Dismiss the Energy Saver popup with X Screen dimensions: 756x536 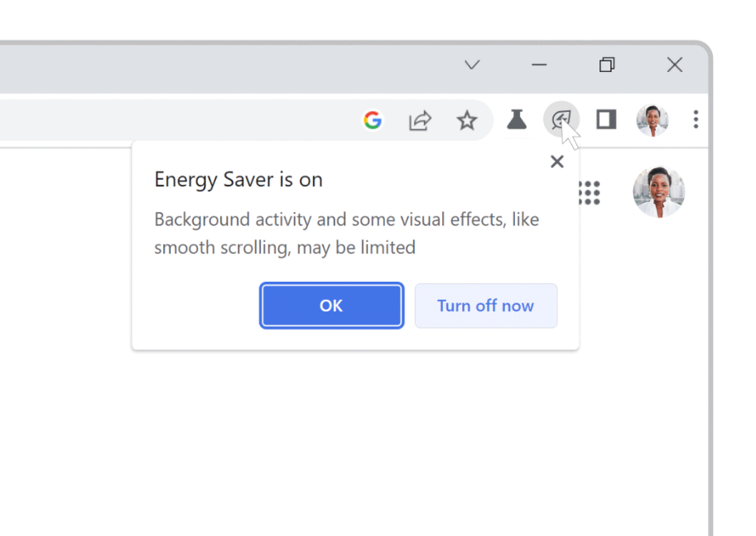pos(557,162)
